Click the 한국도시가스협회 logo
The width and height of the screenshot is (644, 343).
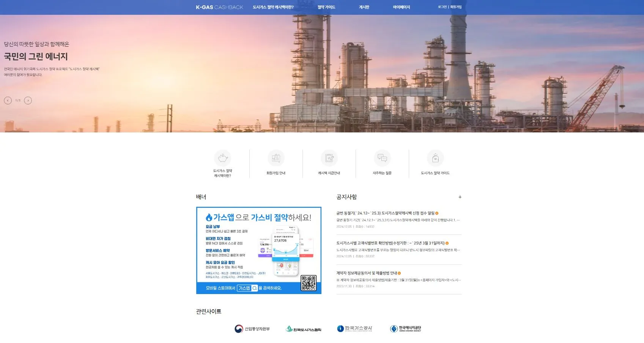pyautogui.click(x=303, y=329)
